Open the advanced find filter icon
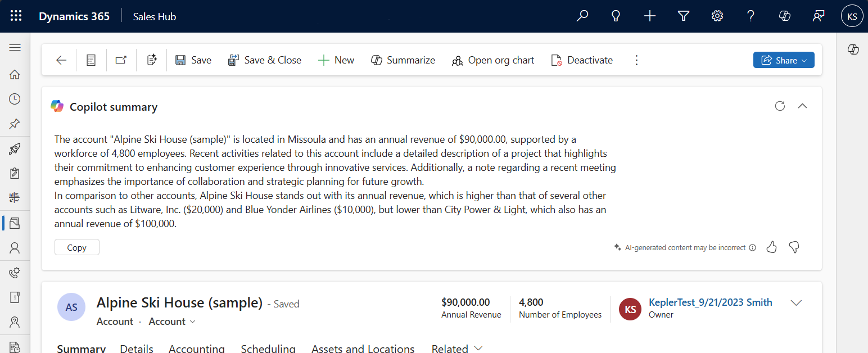Image resolution: width=868 pixels, height=353 pixels. [684, 16]
